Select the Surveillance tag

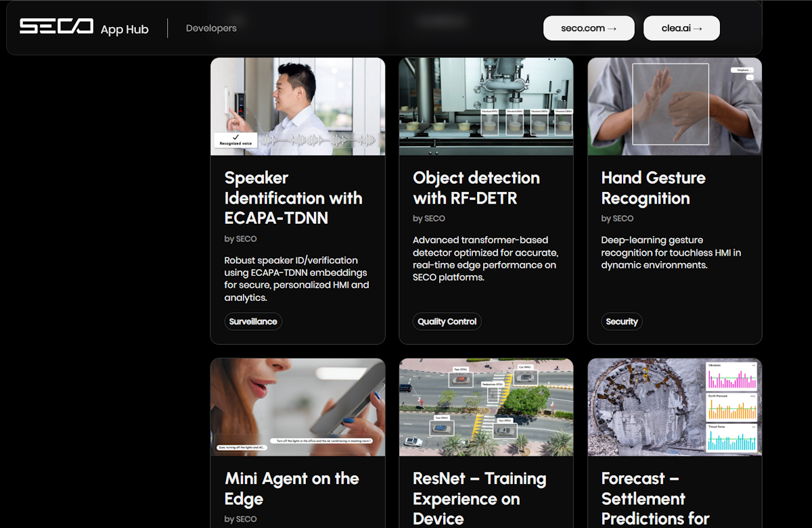tap(253, 322)
